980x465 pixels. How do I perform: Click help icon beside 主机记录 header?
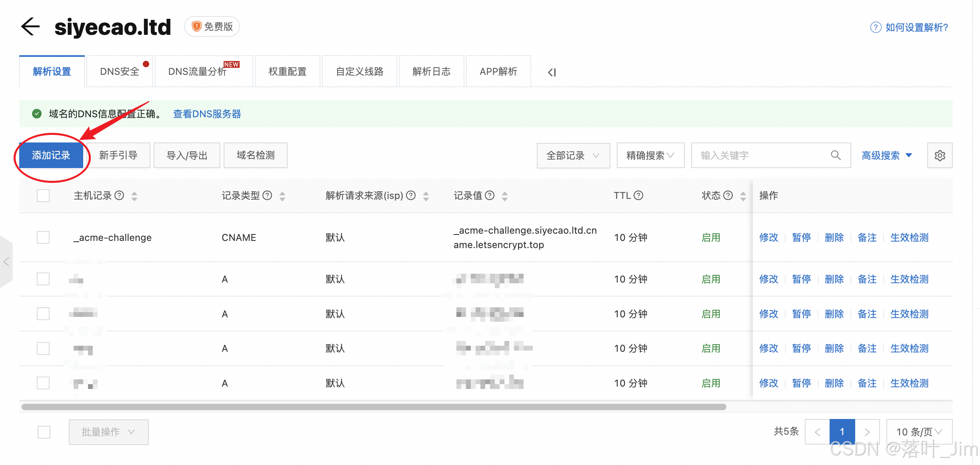(119, 195)
